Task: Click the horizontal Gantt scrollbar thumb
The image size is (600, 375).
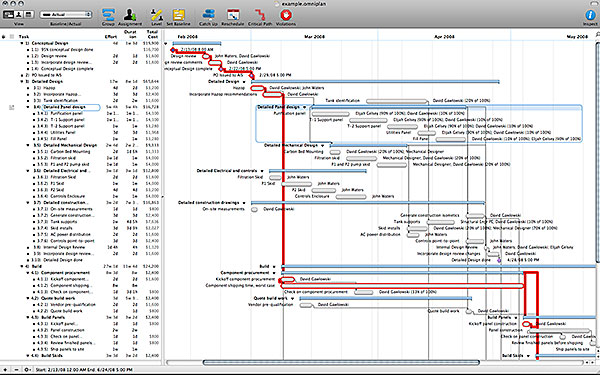Action: (341, 362)
